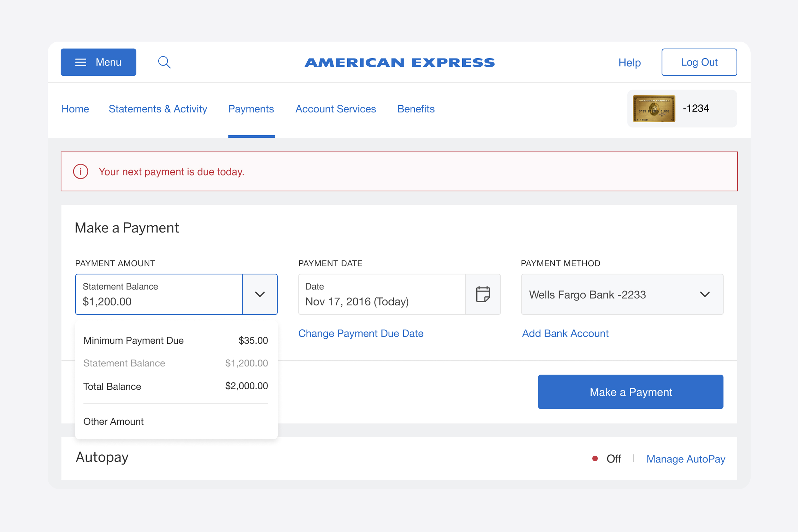
Task: Select the Payments tab
Action: pos(251,109)
